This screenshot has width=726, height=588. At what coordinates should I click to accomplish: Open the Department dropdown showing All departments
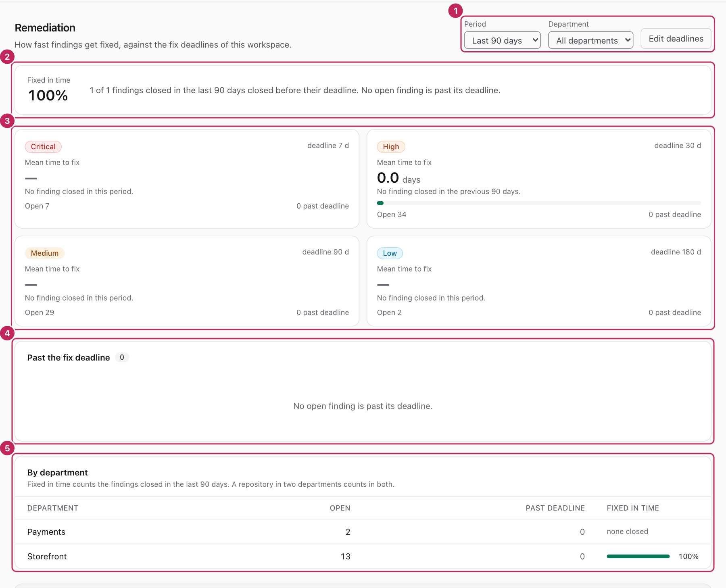(590, 40)
